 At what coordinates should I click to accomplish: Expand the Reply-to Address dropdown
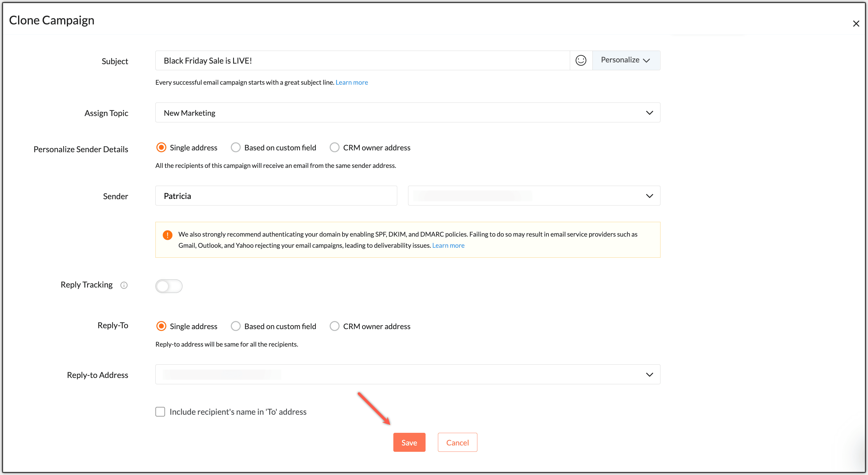pyautogui.click(x=649, y=375)
